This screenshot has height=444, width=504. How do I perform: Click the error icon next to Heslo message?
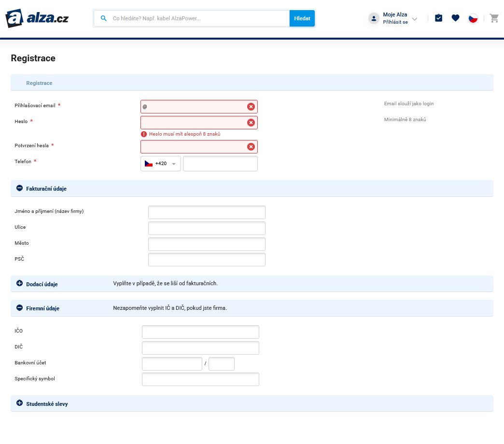point(143,134)
